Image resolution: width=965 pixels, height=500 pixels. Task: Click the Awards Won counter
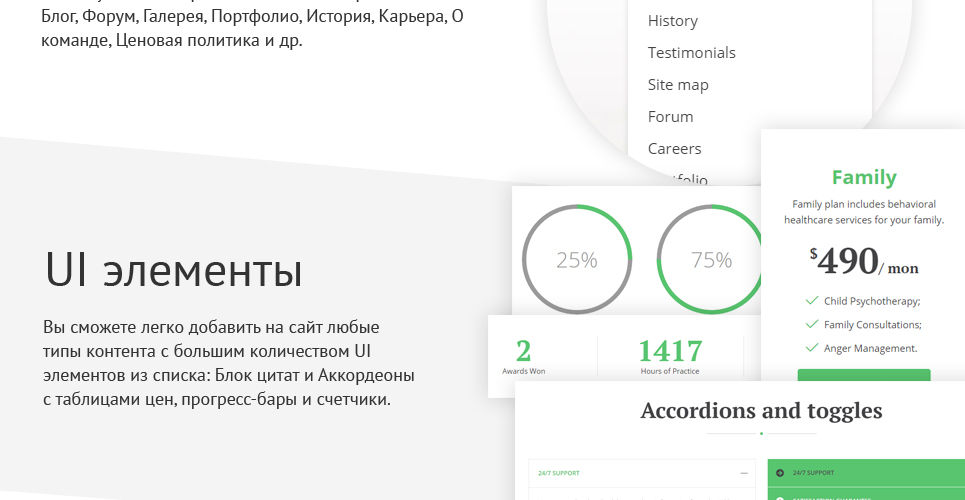coord(523,357)
